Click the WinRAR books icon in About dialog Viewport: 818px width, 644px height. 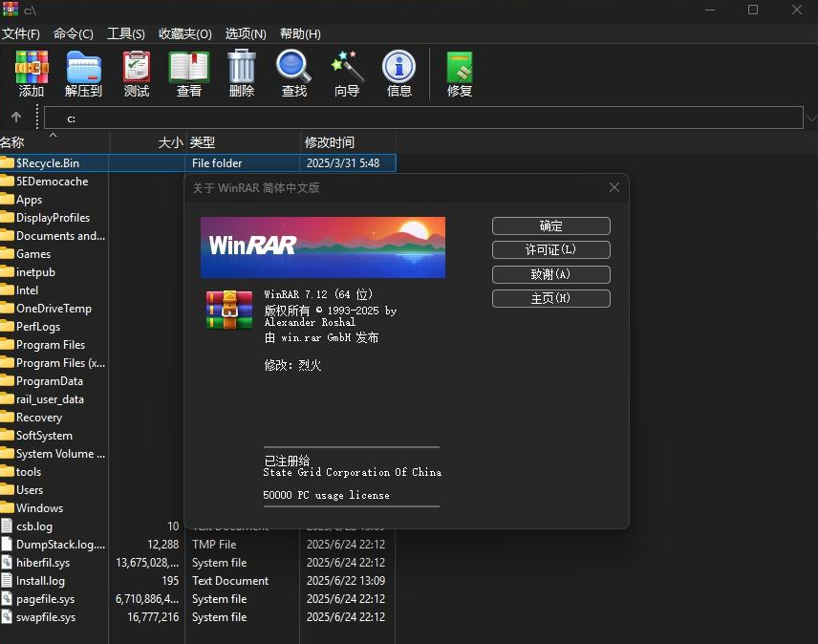pyautogui.click(x=229, y=311)
